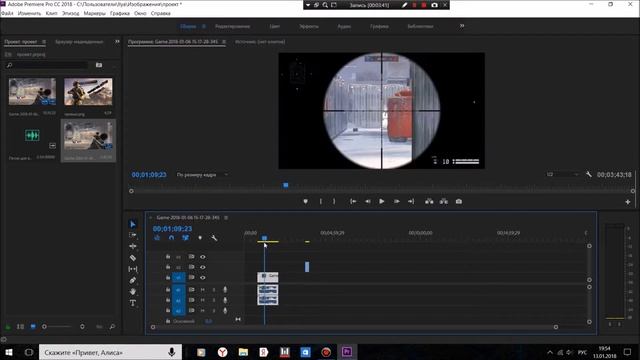Select the Pen tool
This screenshot has width=640, height=360.
[133, 280]
